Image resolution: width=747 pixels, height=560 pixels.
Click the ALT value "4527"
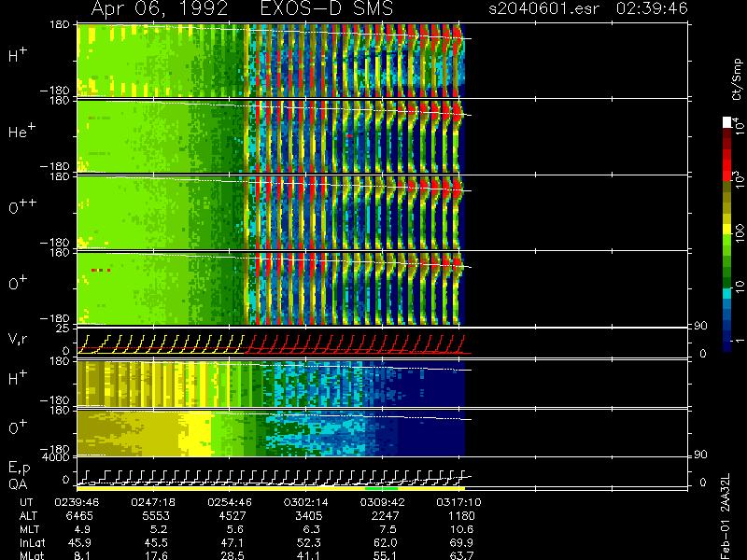[x=233, y=516]
